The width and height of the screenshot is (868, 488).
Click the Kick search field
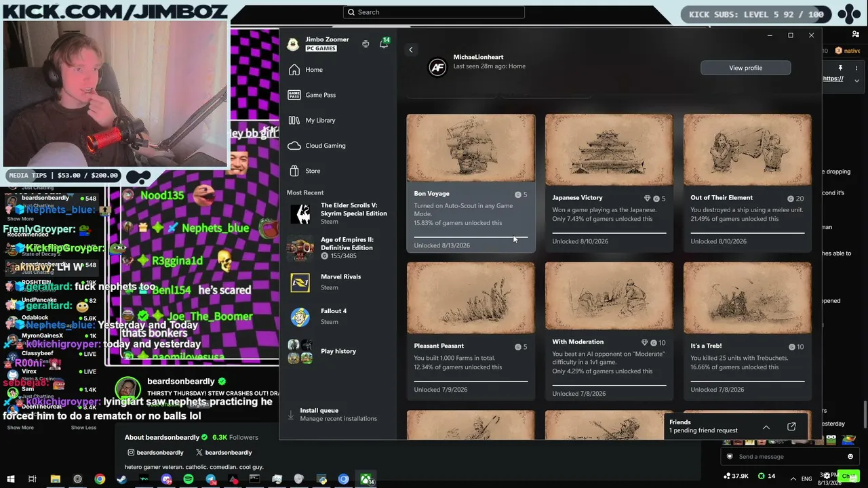click(x=434, y=12)
